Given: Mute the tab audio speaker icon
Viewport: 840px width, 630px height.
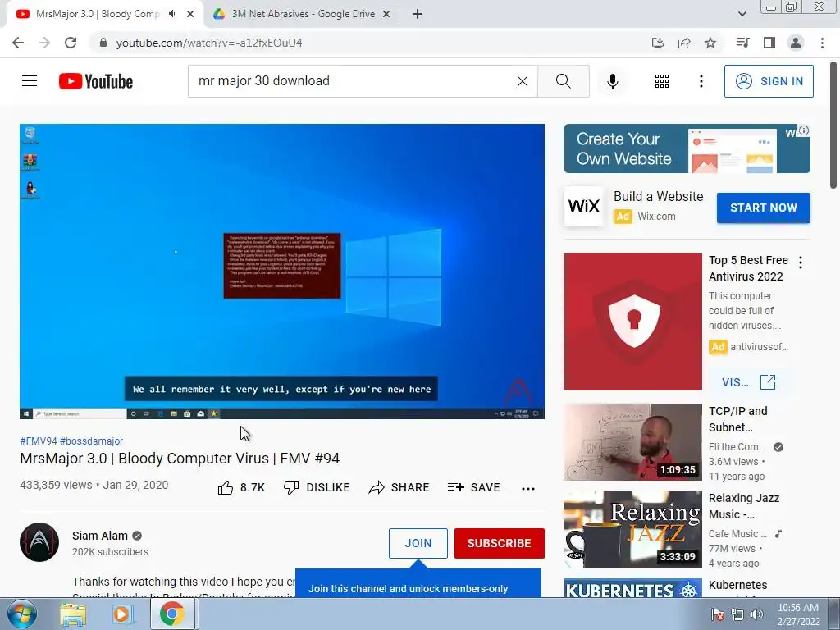Looking at the screenshot, I should pyautogui.click(x=172, y=14).
